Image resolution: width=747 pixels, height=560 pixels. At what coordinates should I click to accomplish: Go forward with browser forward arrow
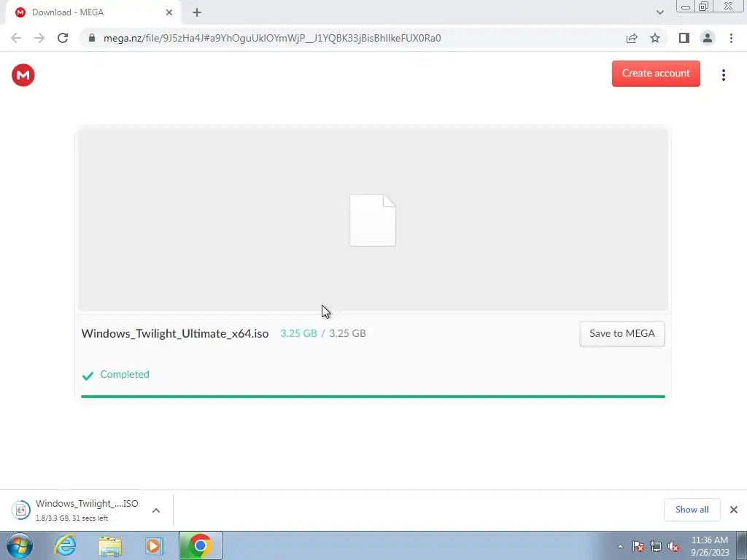click(x=39, y=38)
